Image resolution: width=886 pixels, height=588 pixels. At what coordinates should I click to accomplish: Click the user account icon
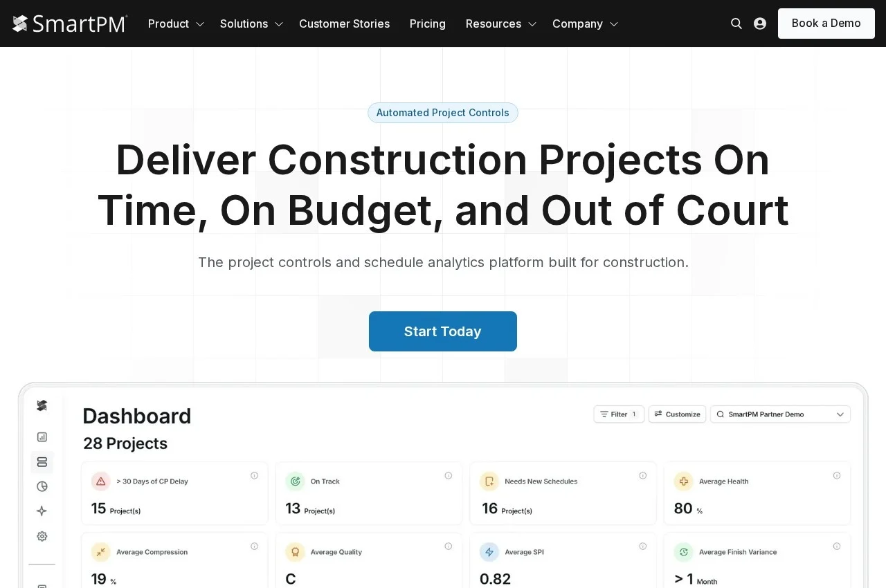pyautogui.click(x=760, y=24)
